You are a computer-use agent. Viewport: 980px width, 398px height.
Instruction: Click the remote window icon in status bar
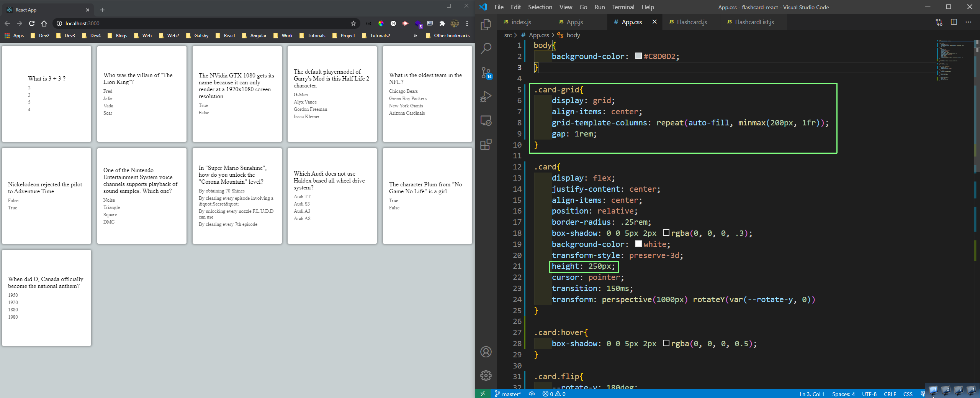click(483, 394)
